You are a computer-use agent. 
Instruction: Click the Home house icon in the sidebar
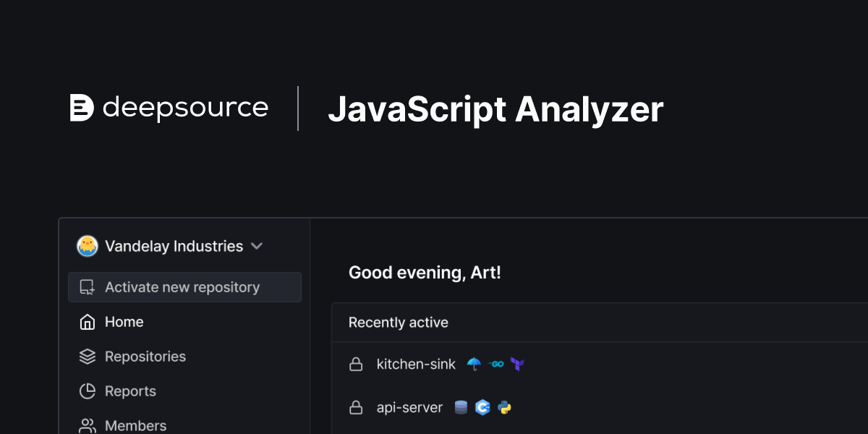(86, 321)
